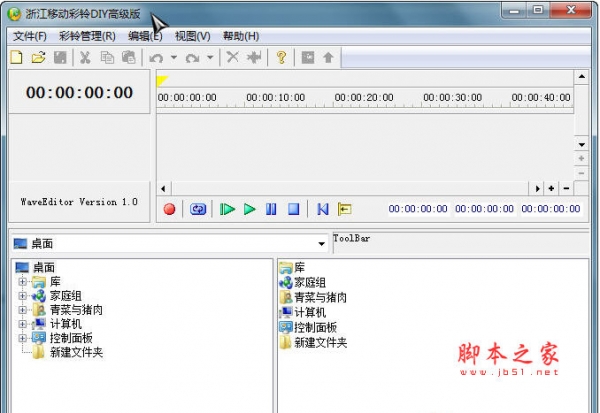Click the Paste clipboard icon
Screen dimensions: 600x413
pyautogui.click(x=129, y=57)
